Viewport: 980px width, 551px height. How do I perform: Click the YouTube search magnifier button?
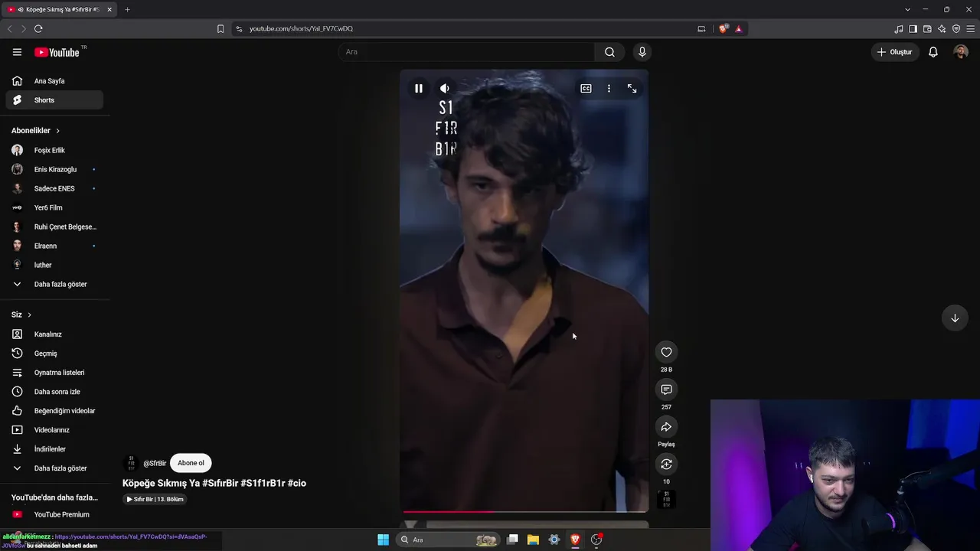coord(609,52)
